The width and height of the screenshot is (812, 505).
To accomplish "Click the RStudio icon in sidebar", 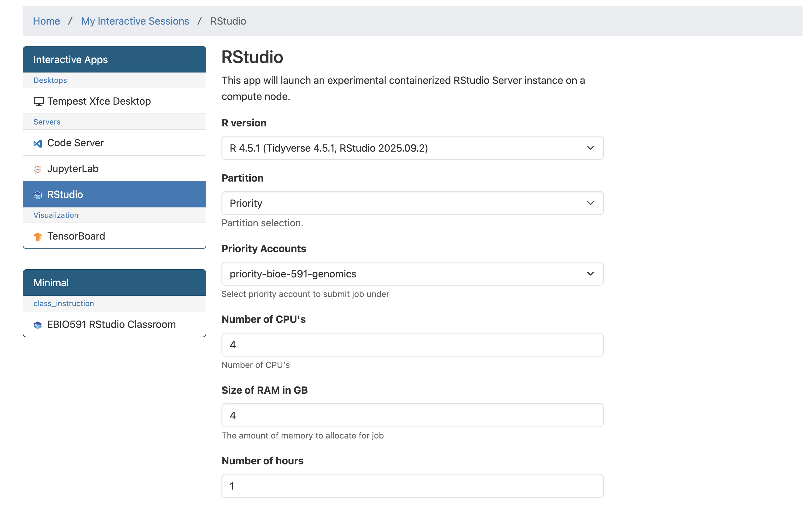I will click(38, 195).
